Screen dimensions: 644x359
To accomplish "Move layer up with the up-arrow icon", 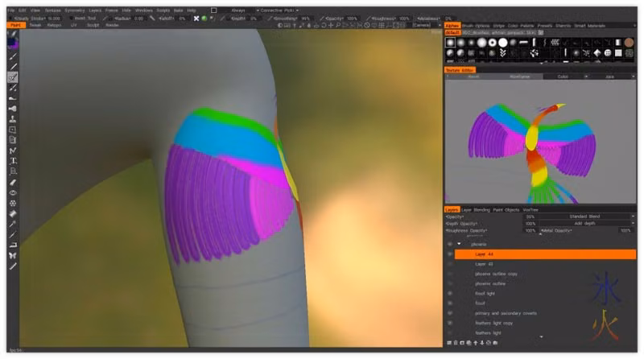I will point(476,343).
